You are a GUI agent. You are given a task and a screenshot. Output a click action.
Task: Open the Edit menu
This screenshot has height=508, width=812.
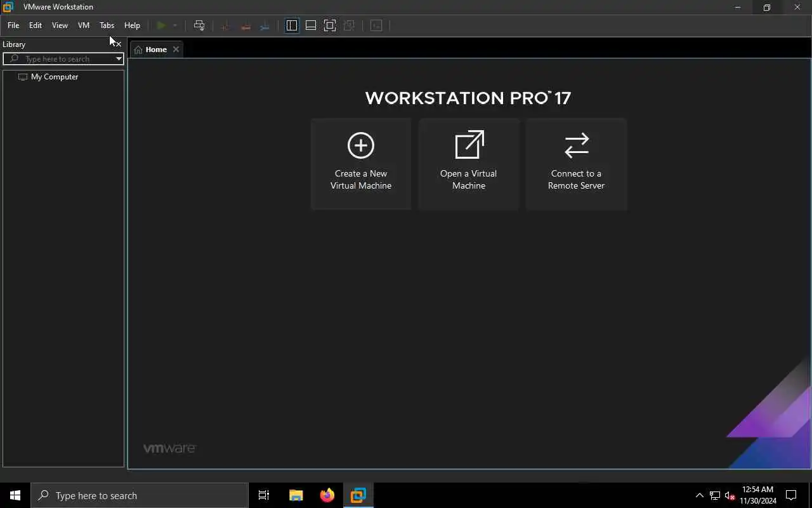pos(36,25)
